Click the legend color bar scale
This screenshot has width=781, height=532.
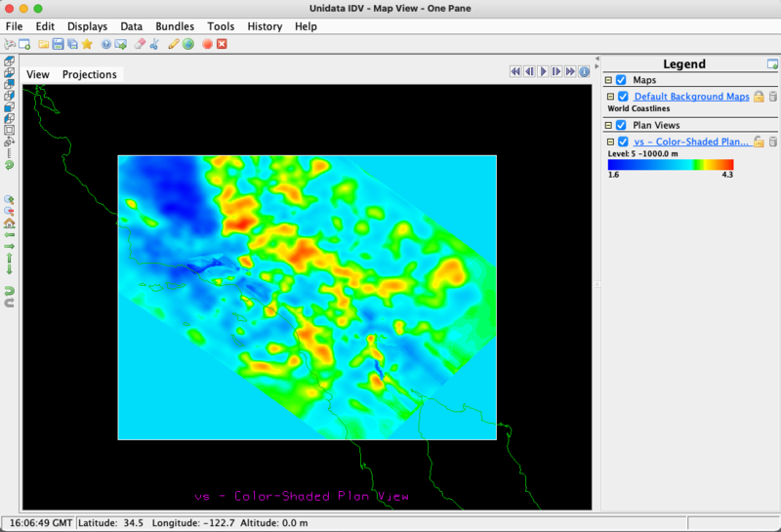click(x=671, y=164)
